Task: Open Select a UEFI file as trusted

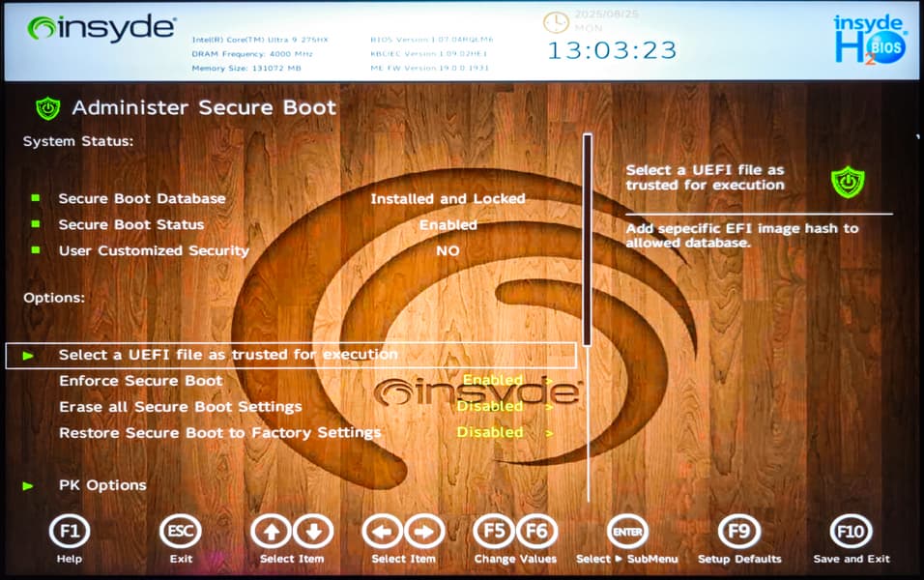Action: point(291,355)
